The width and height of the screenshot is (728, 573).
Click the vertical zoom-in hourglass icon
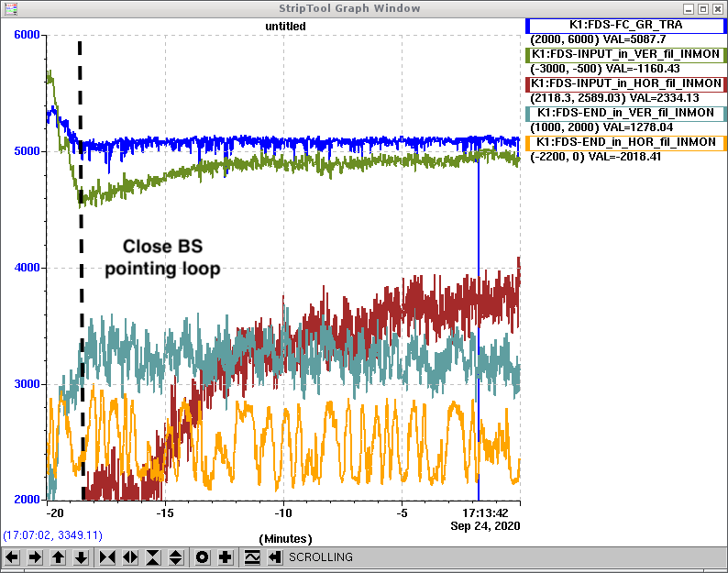[x=153, y=556]
